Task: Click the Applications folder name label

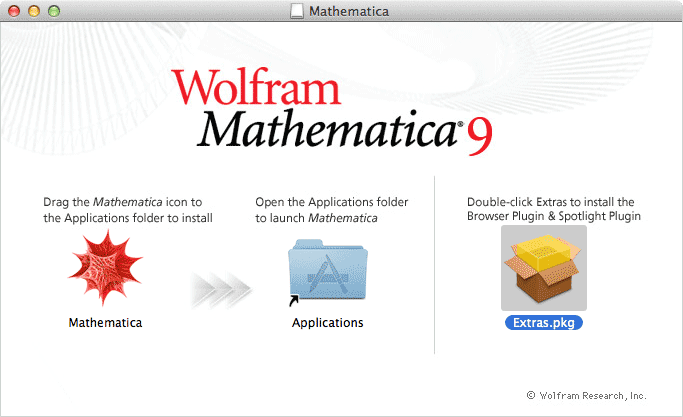Action: 328,323
